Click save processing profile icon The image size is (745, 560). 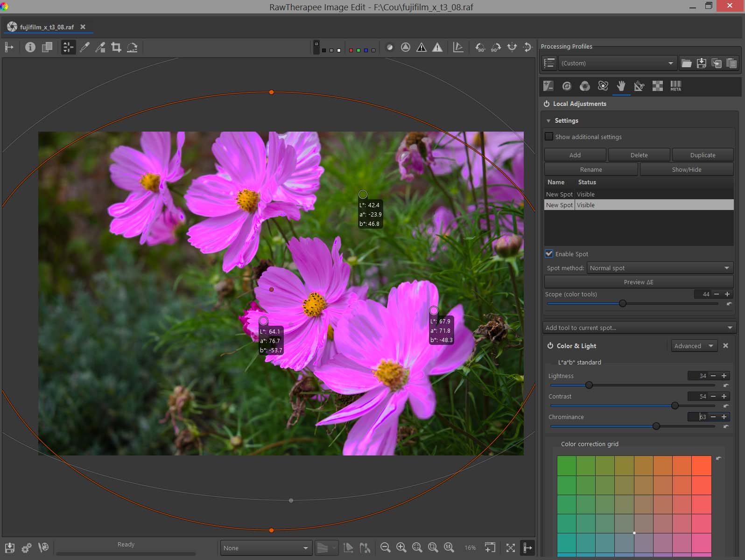pyautogui.click(x=701, y=63)
